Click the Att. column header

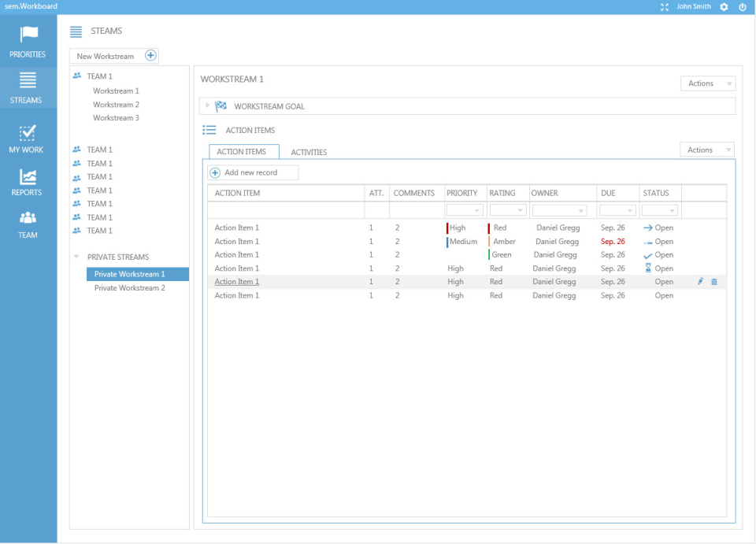click(x=376, y=193)
